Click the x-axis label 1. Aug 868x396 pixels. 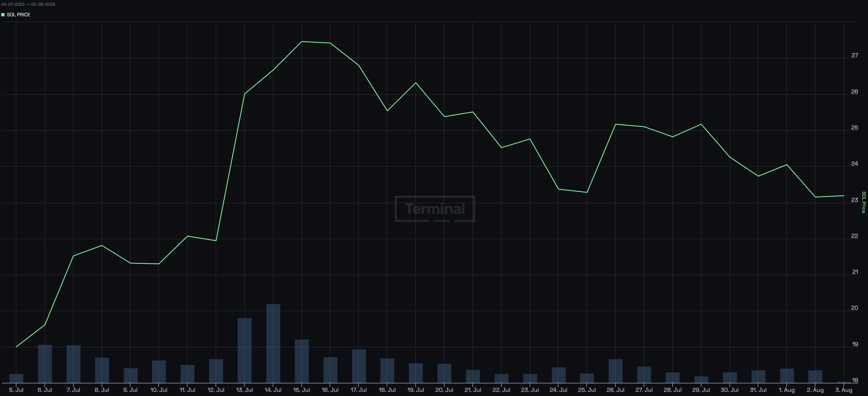point(787,390)
